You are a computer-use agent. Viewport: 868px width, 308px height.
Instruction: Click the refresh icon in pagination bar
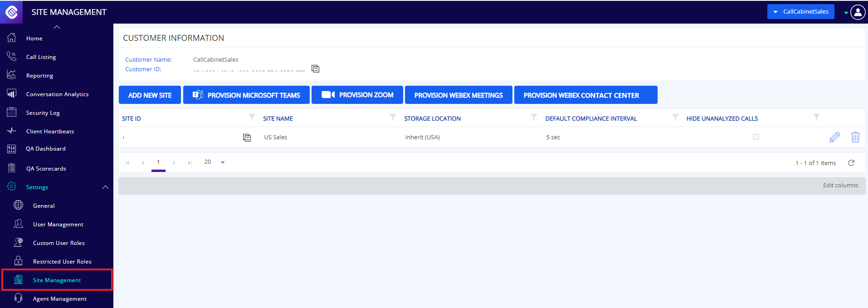(851, 163)
